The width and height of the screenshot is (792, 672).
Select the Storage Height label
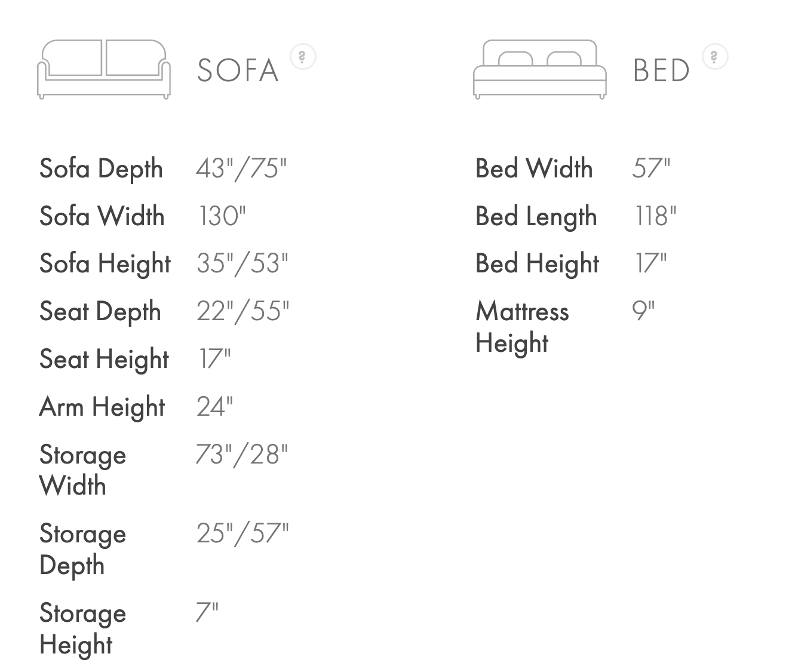(82, 628)
